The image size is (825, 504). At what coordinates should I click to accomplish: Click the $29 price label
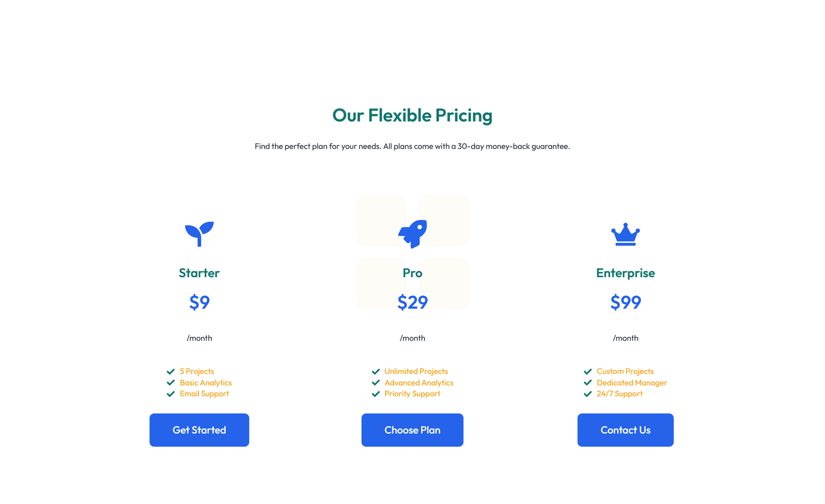[412, 303]
